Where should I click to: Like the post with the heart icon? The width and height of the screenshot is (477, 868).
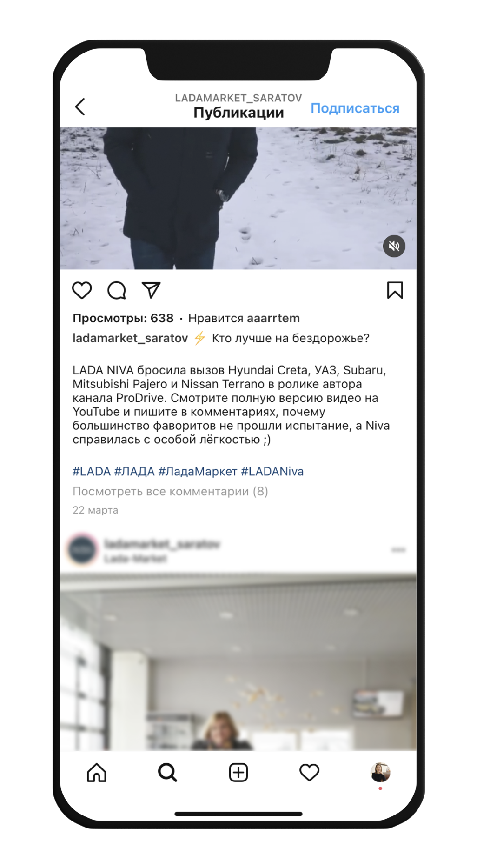click(x=82, y=290)
